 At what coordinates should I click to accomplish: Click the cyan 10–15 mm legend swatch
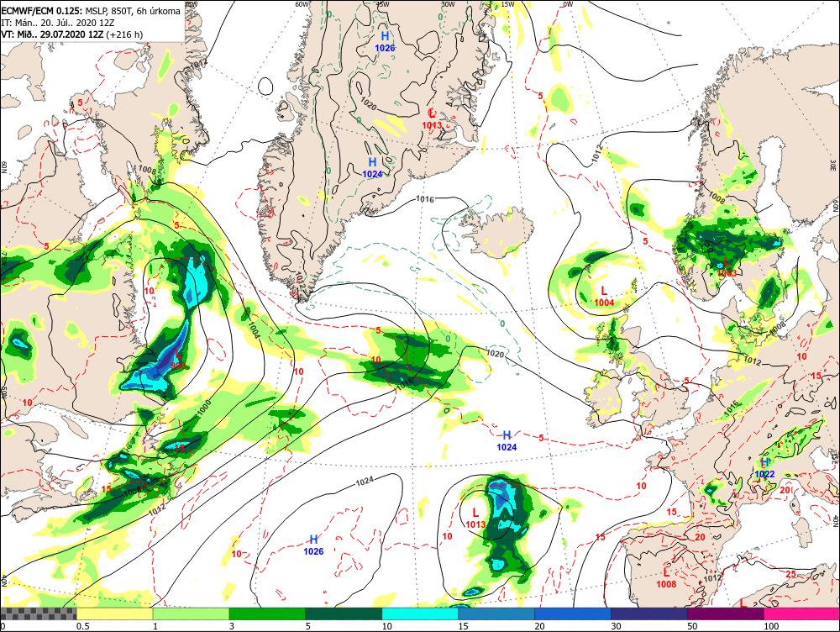[419, 614]
